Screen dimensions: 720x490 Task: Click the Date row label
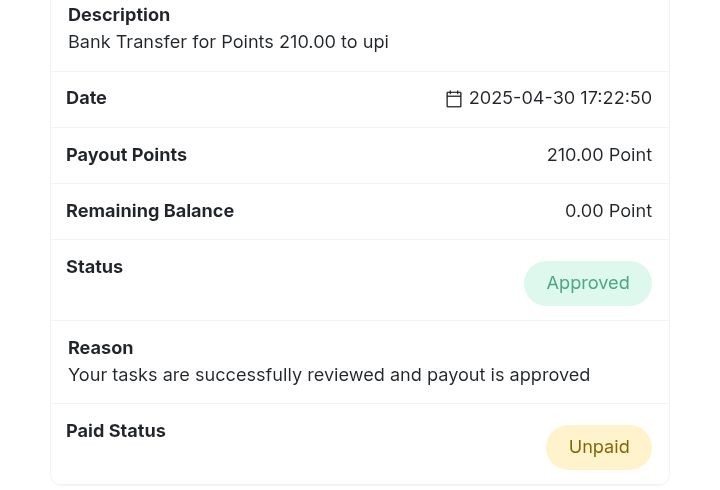(86, 98)
